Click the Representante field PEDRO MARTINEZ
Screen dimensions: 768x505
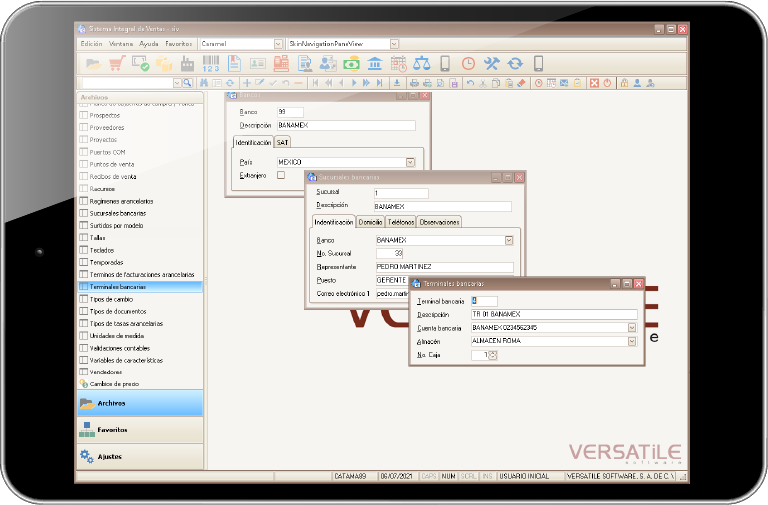(445, 267)
